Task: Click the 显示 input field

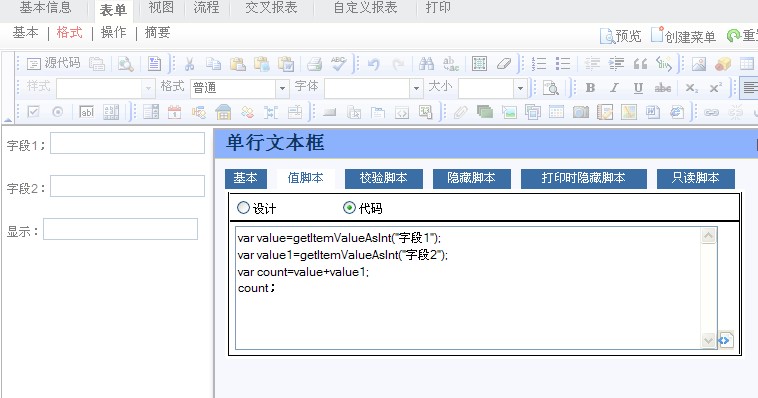Action: click(x=120, y=229)
